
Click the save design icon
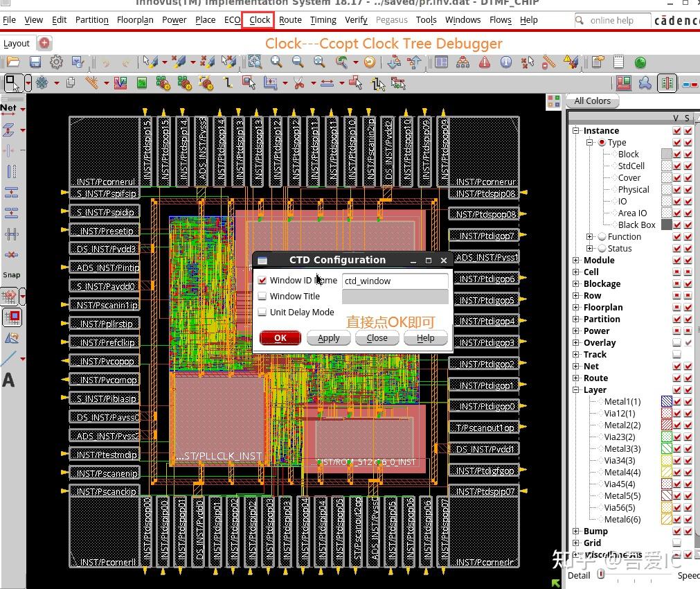click(35, 62)
